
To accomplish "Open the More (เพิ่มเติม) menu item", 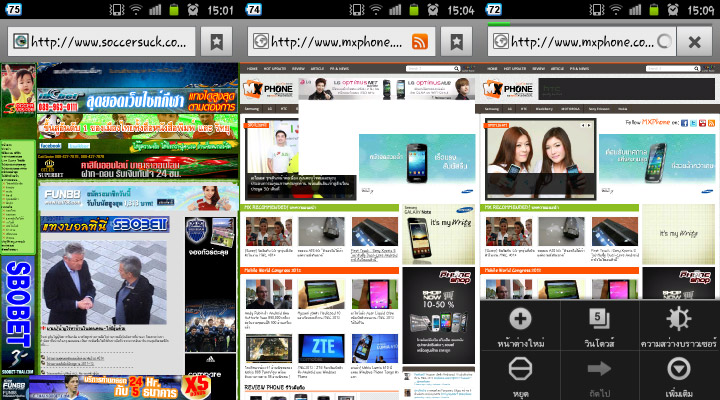I will [679, 377].
